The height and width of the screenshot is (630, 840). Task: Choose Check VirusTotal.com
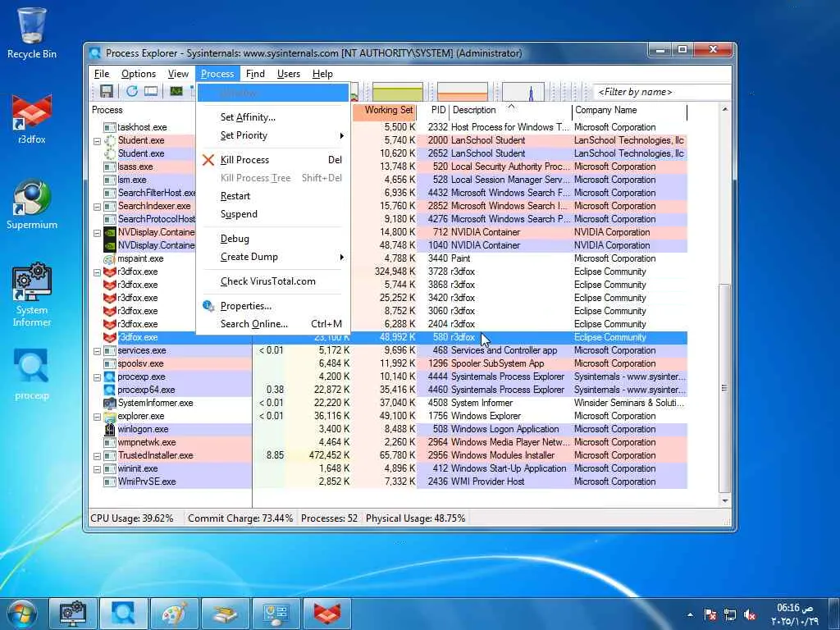tap(273, 281)
